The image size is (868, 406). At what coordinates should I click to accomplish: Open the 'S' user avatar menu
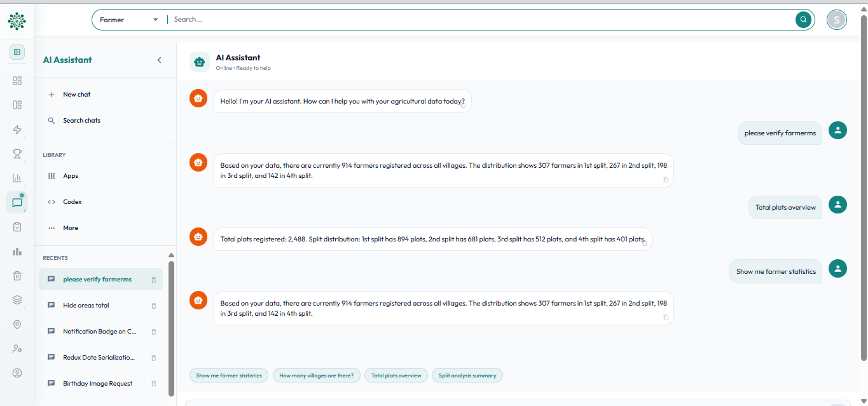tap(837, 20)
